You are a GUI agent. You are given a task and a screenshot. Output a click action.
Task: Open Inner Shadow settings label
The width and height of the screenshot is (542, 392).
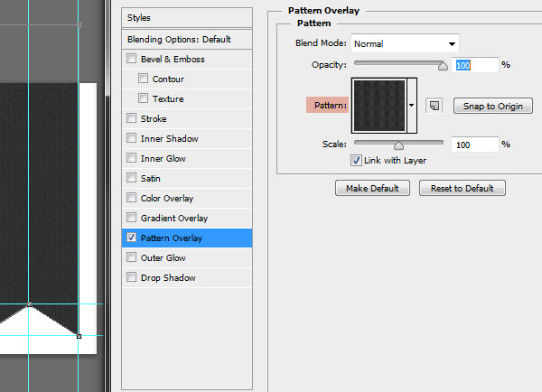(170, 138)
